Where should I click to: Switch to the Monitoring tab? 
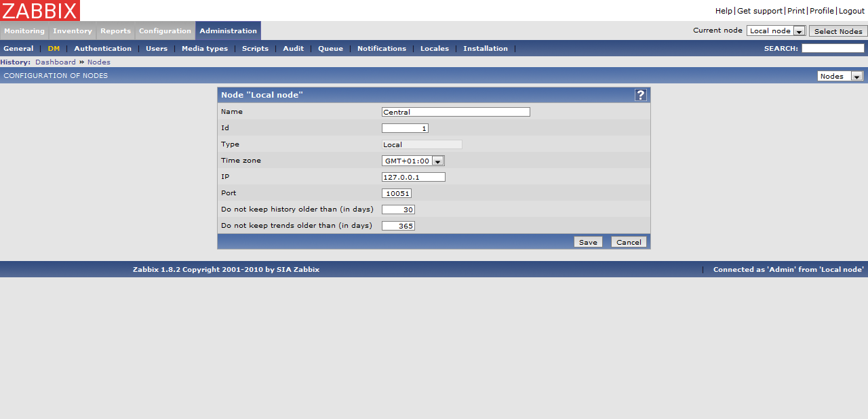tap(24, 31)
